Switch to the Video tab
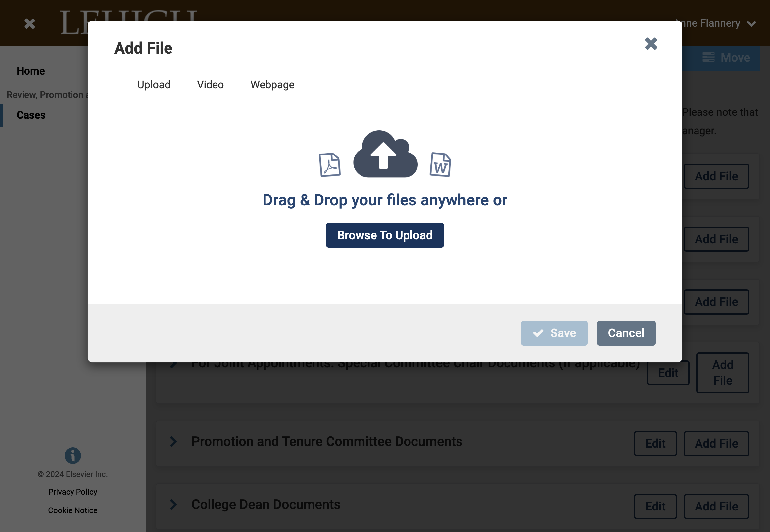Image resolution: width=770 pixels, height=532 pixels. (210, 85)
